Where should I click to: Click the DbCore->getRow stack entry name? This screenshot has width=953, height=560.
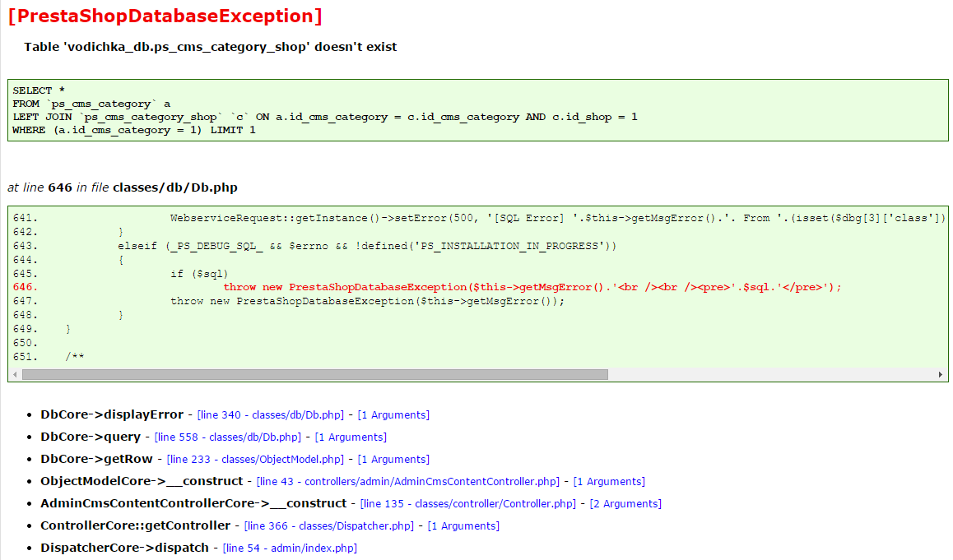[x=96, y=459]
